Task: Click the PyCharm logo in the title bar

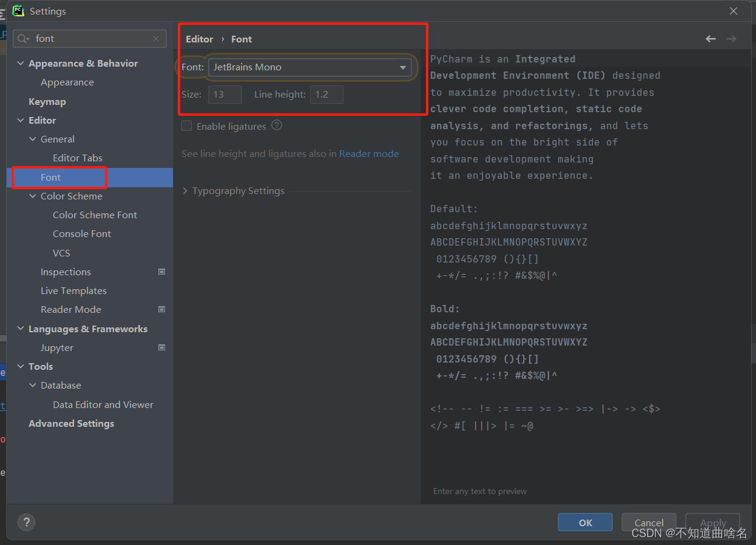Action: (18, 10)
